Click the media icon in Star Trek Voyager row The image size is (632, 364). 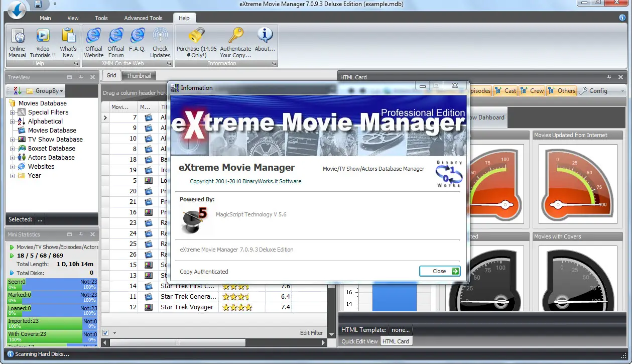click(x=148, y=307)
